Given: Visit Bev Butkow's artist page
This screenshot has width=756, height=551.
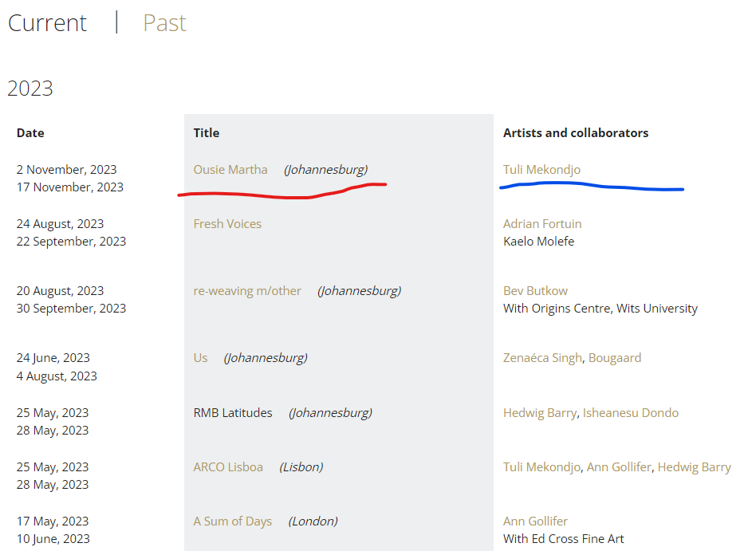Looking at the screenshot, I should click(x=535, y=291).
